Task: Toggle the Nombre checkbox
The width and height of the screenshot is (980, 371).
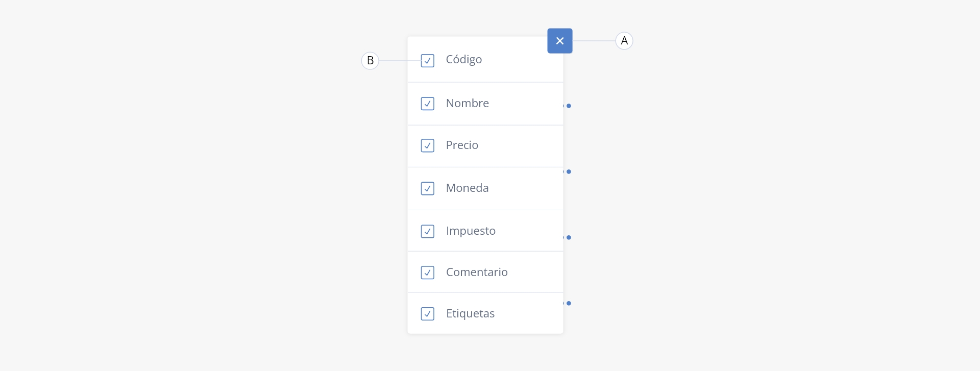Action: pos(428,104)
